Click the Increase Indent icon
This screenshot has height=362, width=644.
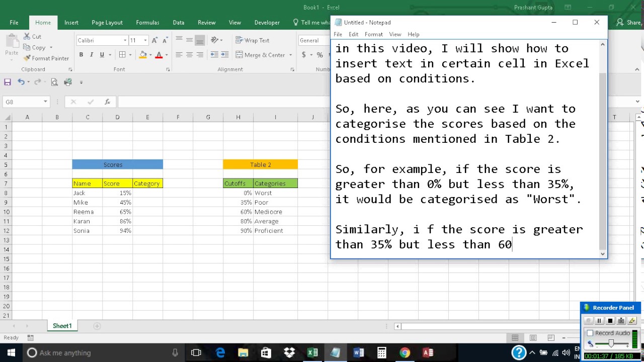point(225,55)
